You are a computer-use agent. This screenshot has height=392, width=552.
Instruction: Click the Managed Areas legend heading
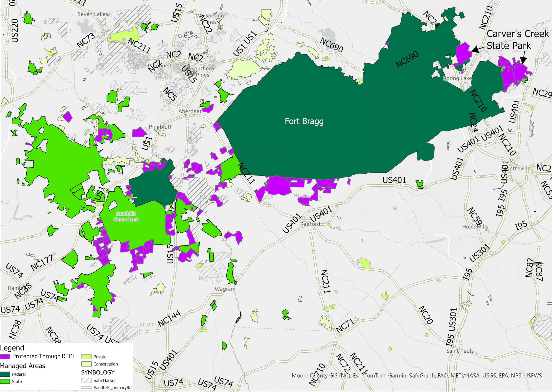click(22, 366)
